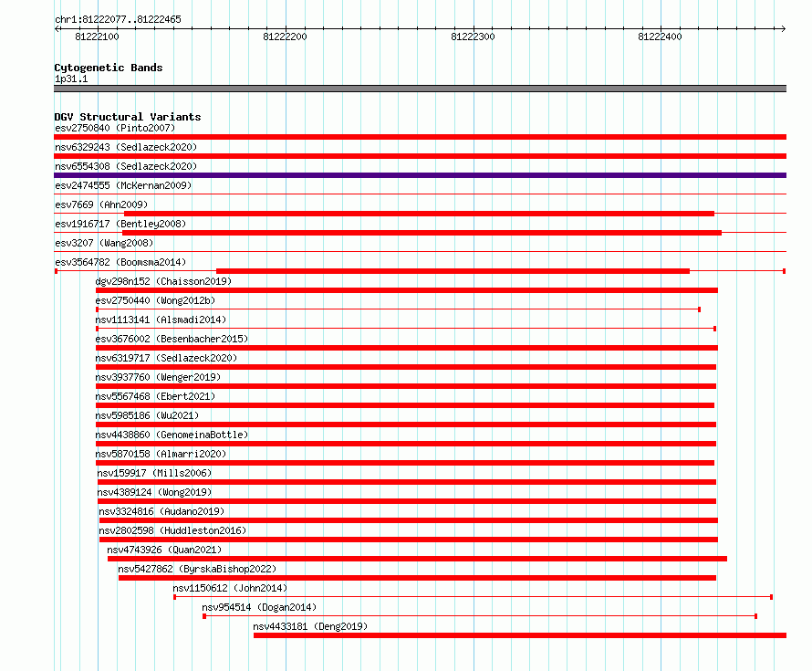Click the thick bar under esv3564782 (Boomsma2014)
The image size is (812, 671).
(453, 271)
